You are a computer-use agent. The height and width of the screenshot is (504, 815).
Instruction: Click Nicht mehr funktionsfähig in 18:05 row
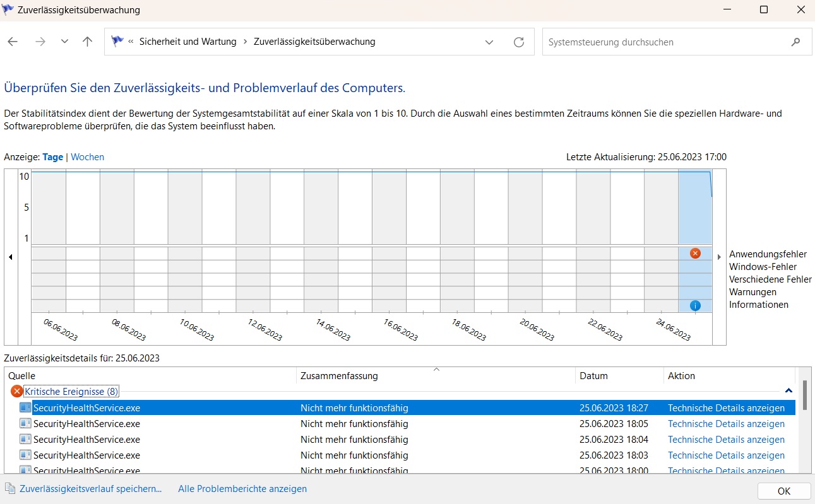click(354, 424)
